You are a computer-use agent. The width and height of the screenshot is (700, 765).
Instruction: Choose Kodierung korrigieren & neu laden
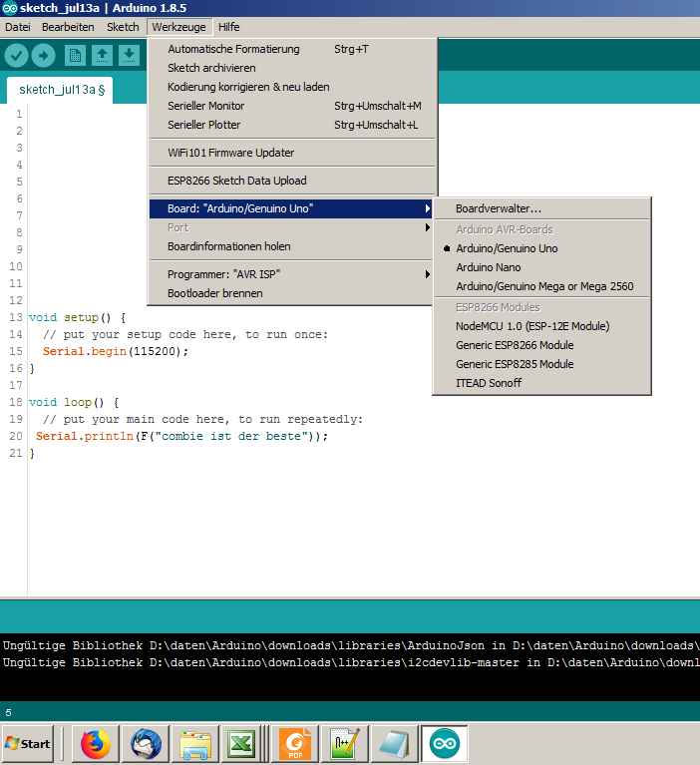291,87
